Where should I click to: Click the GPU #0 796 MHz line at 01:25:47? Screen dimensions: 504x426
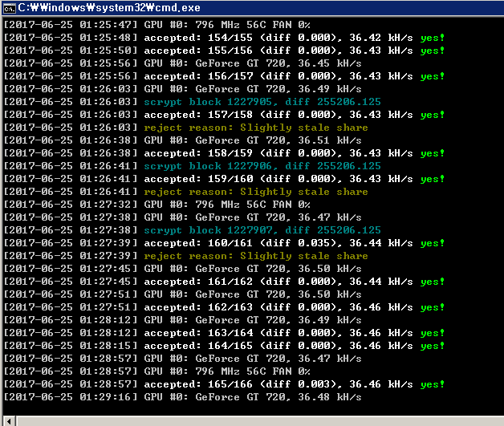(156, 25)
